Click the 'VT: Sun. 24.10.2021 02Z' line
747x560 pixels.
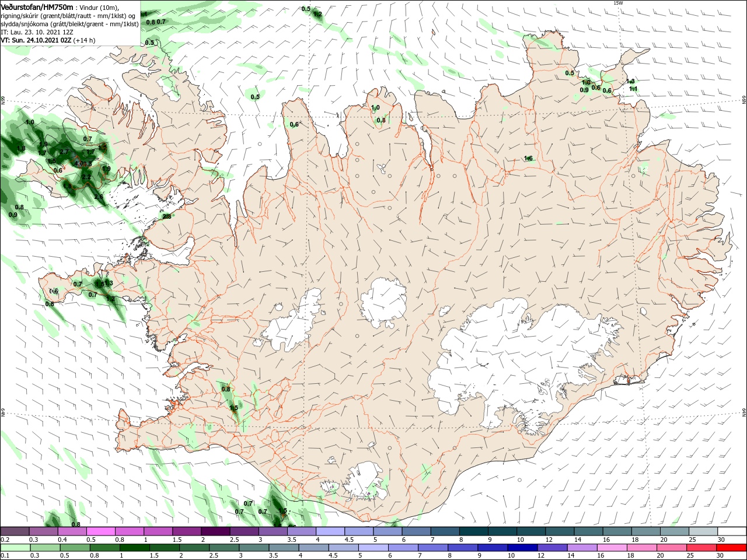pyautogui.click(x=36, y=40)
